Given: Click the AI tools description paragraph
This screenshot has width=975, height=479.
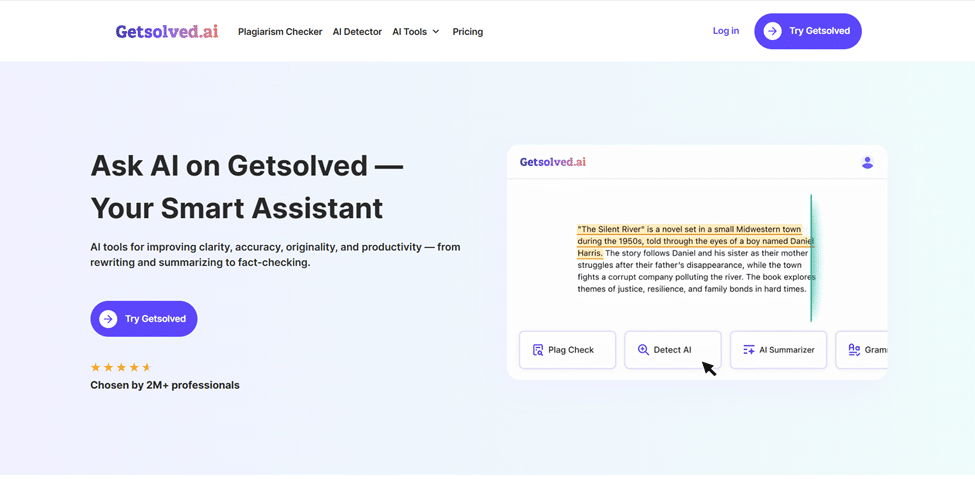Looking at the screenshot, I should (x=275, y=254).
